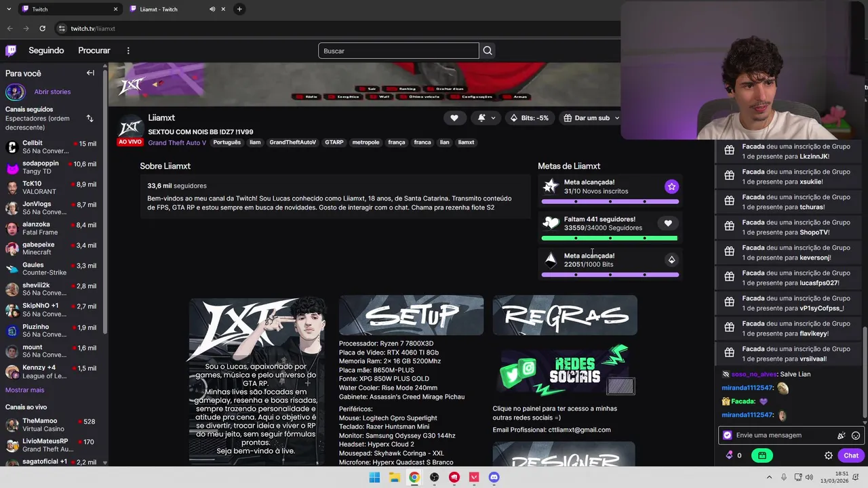
Task: Unfollow Liiamxt with the heart button
Action: (454, 118)
